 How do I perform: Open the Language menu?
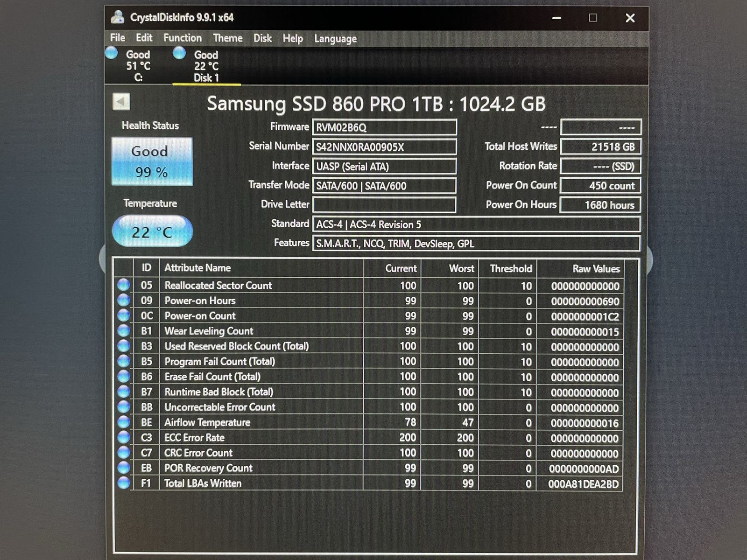335,39
